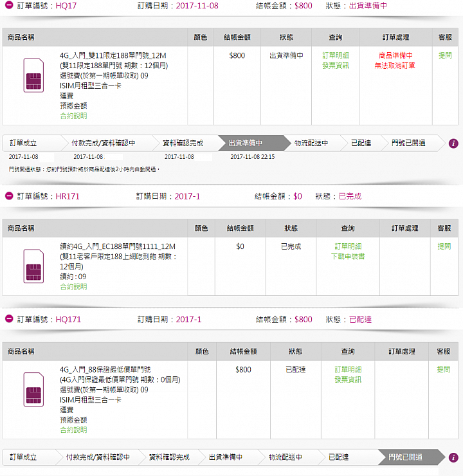Open 發票資訊 for the 出貨準備中 order
Viewport: 463px width, 476px height.
click(x=335, y=65)
